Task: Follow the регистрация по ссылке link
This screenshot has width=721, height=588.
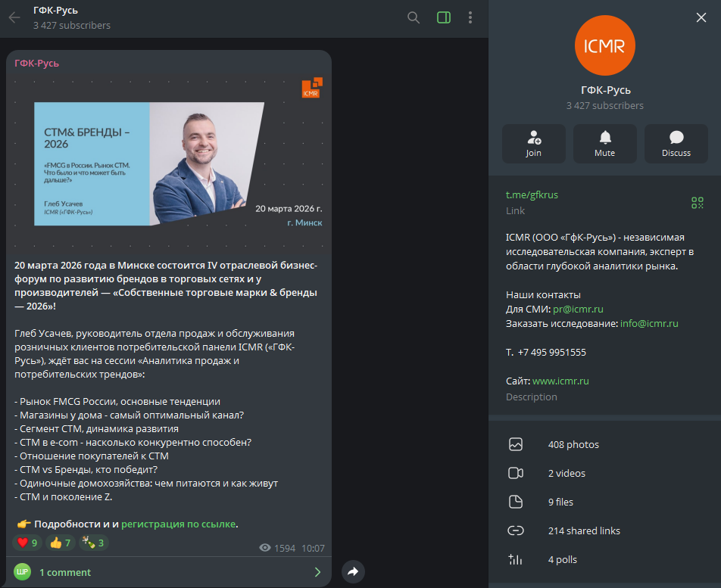Action: 179,524
